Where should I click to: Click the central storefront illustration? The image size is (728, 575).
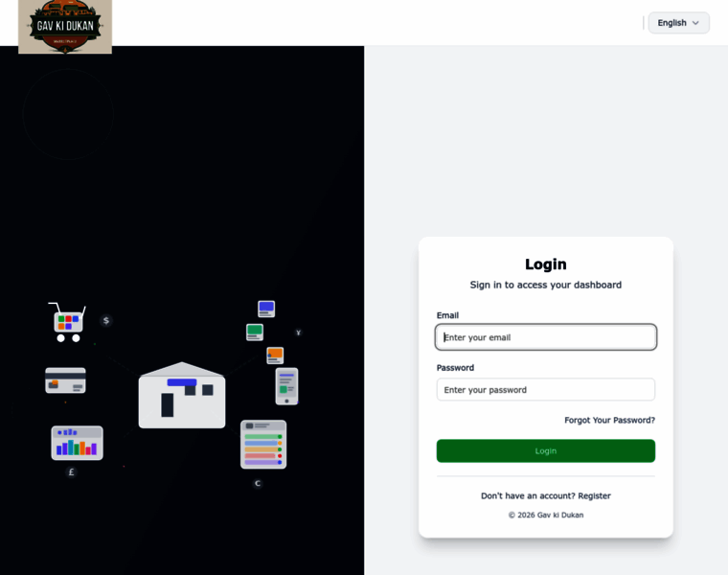[182, 395]
